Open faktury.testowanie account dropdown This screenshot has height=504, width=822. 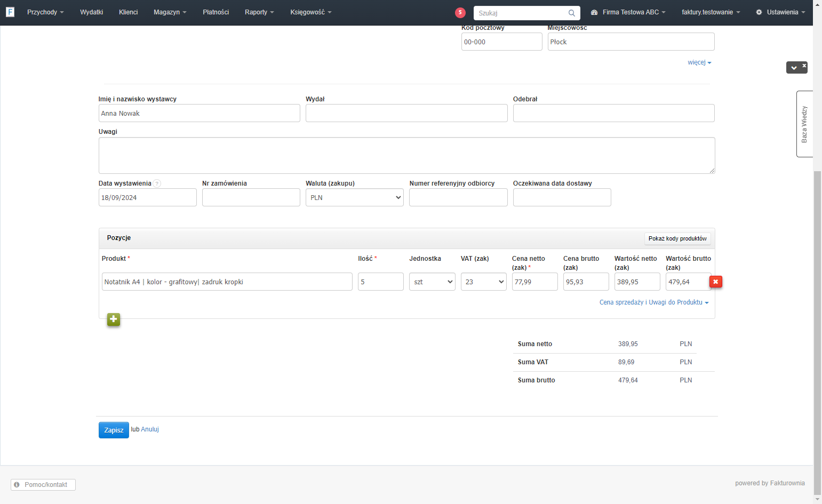(x=711, y=12)
